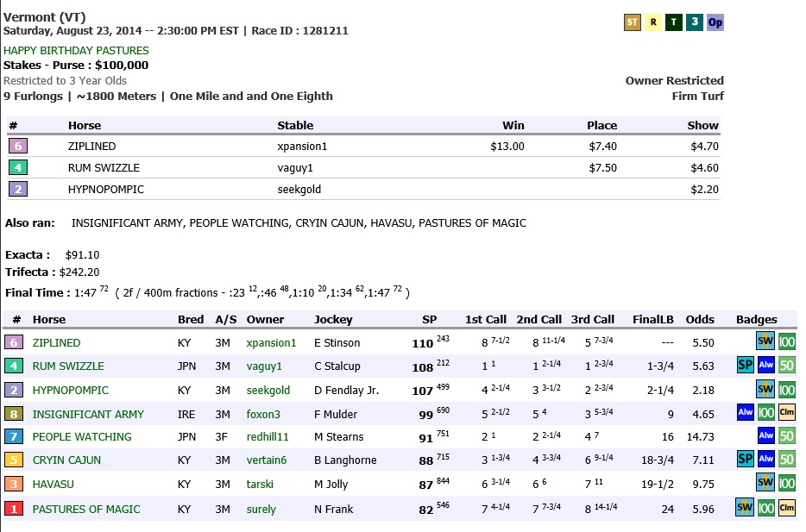Click the yellow R restricted icon
Image resolution: width=806 pixels, height=532 pixels.
point(653,22)
